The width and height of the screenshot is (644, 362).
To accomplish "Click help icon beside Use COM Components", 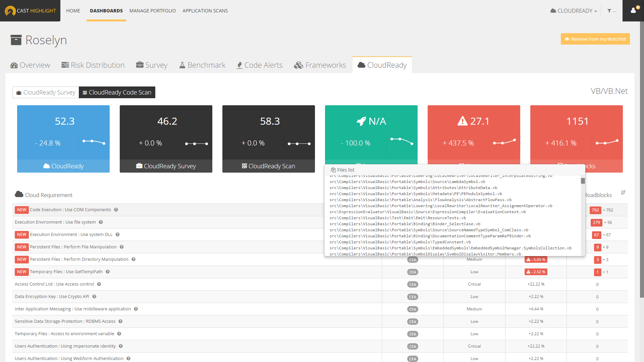I will [116, 210].
